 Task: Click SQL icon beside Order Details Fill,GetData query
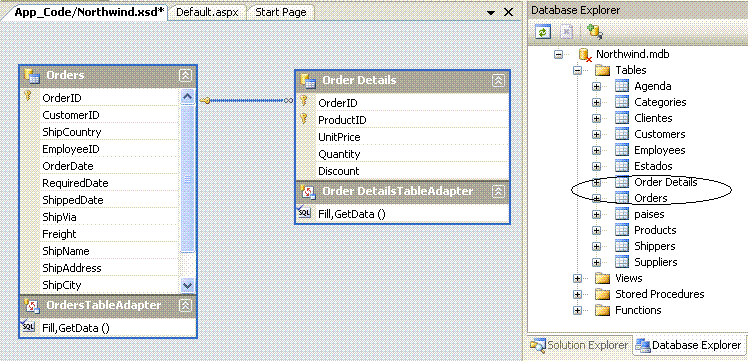[x=304, y=214]
